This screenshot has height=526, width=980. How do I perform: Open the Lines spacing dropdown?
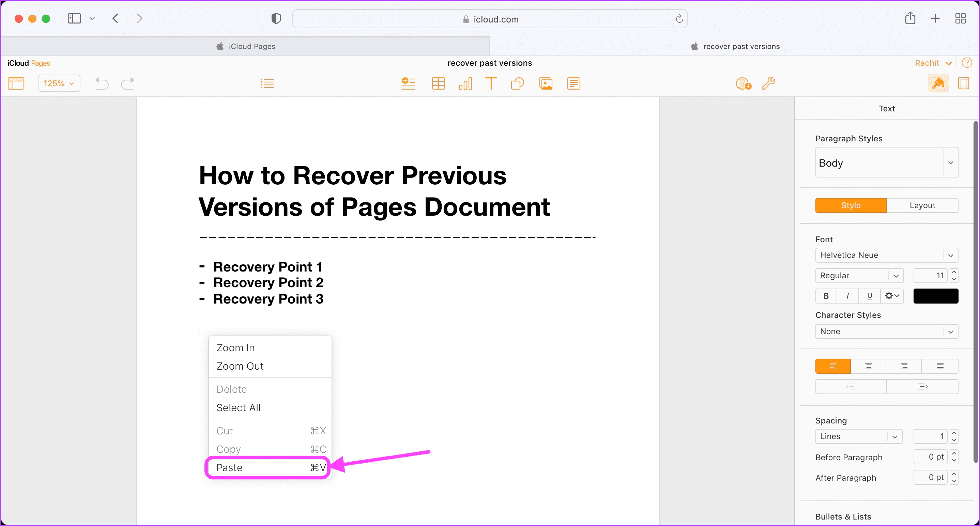tap(859, 436)
